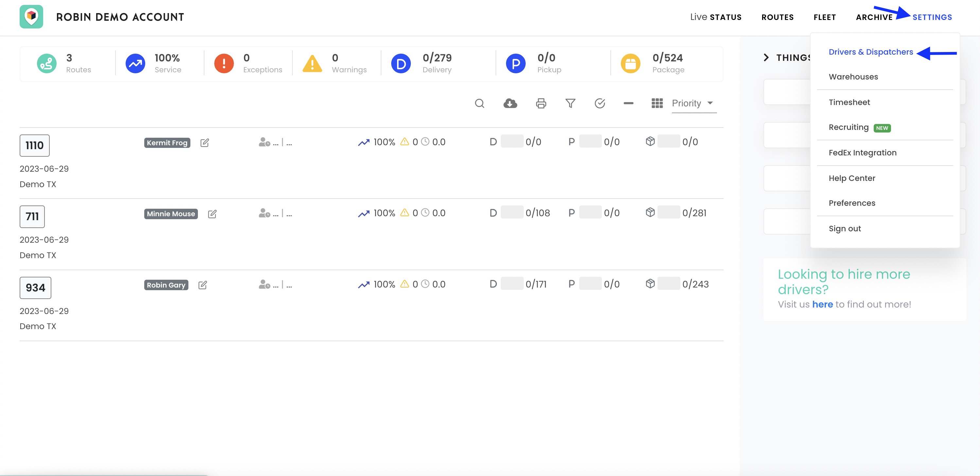Expand the THINGS panel chevron

tap(766, 58)
